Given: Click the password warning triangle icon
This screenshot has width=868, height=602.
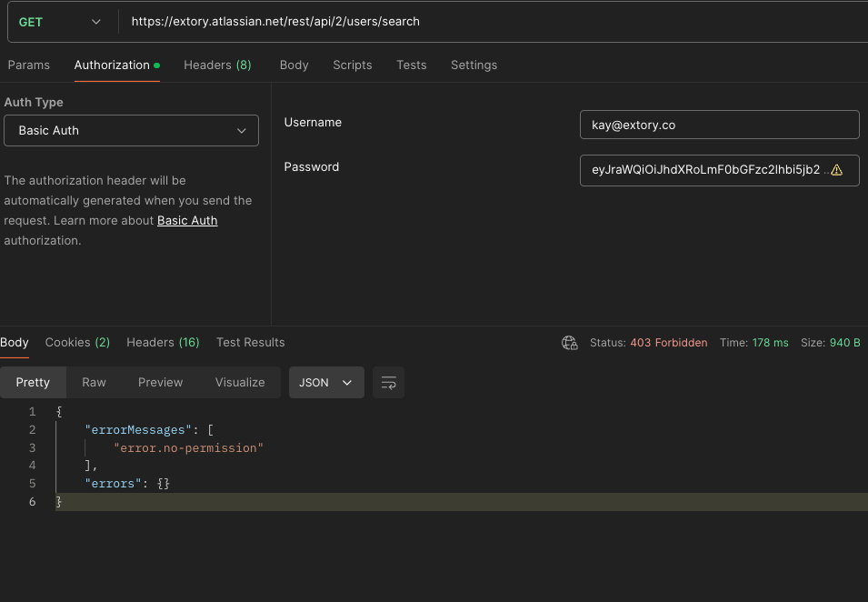Looking at the screenshot, I should point(836,170).
